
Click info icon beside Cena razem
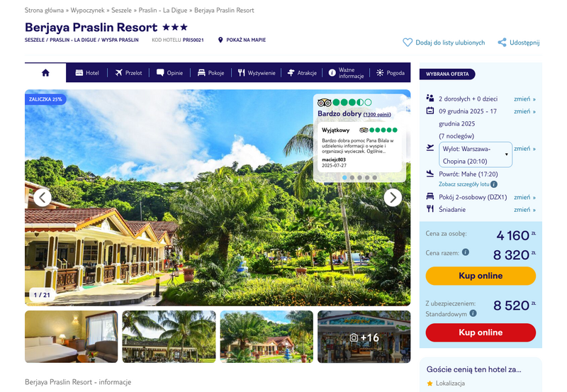466,252
